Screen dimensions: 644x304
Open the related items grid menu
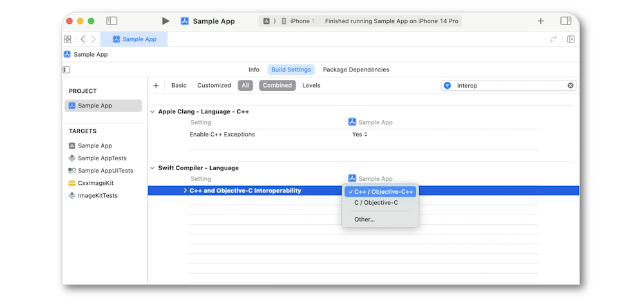[x=68, y=39]
